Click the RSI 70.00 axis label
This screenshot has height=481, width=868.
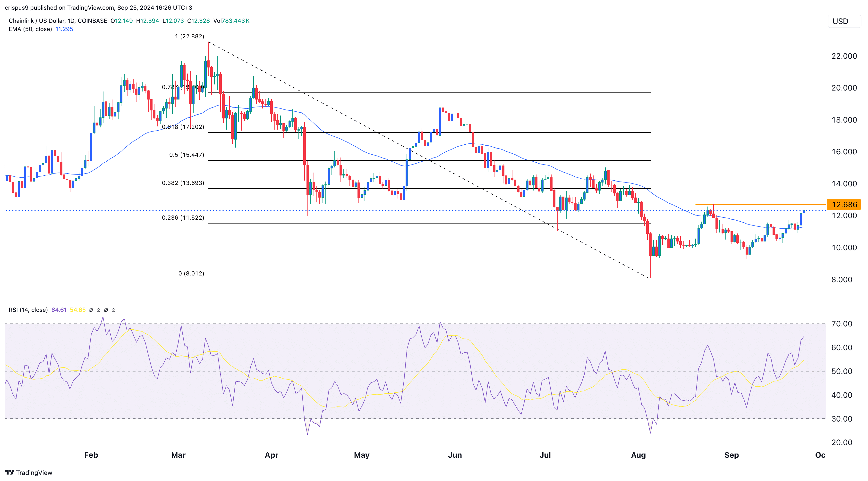point(842,324)
